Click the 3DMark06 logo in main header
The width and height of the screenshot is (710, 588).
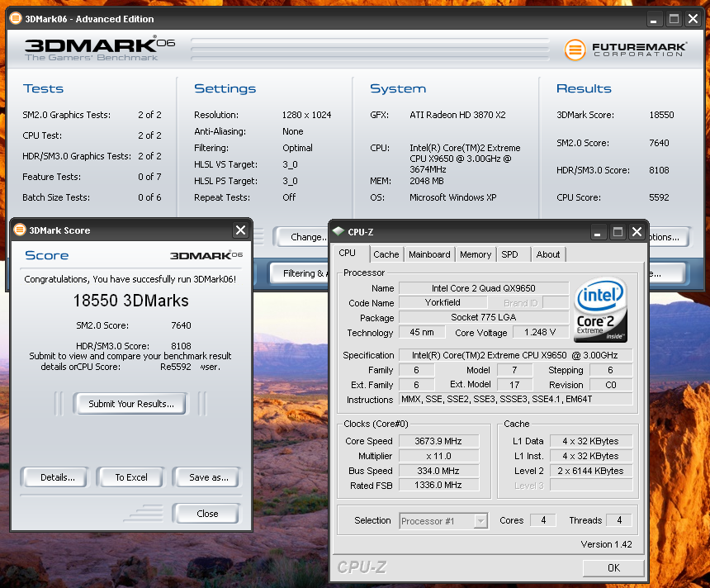click(100, 49)
